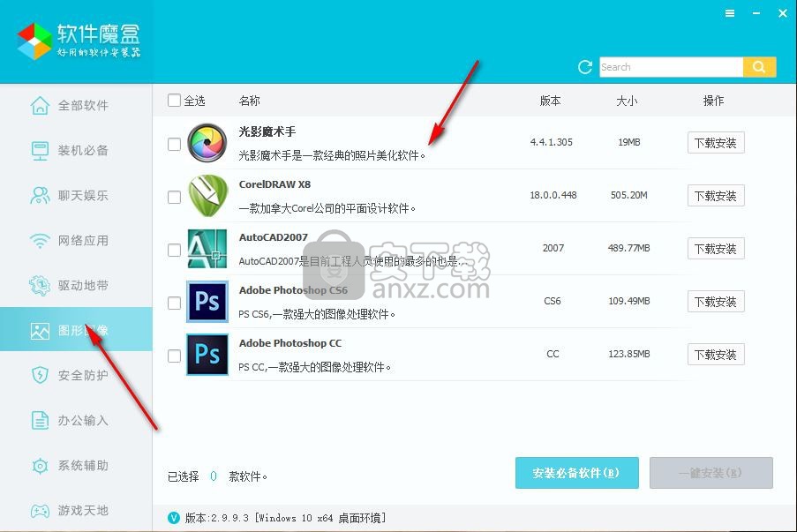Click 下载安装 for Adobe Photoshop CC

coord(716,354)
